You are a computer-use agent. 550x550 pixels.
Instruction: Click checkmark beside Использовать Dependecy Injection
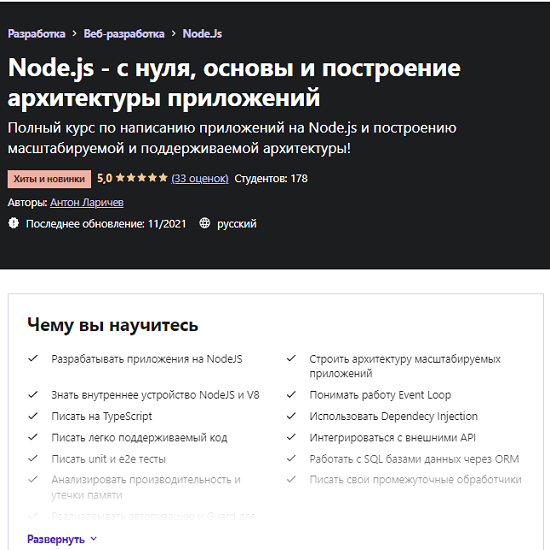coord(291,416)
